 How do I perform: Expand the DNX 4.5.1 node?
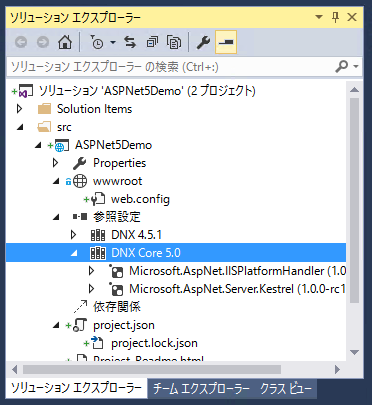pyautogui.click(x=74, y=235)
